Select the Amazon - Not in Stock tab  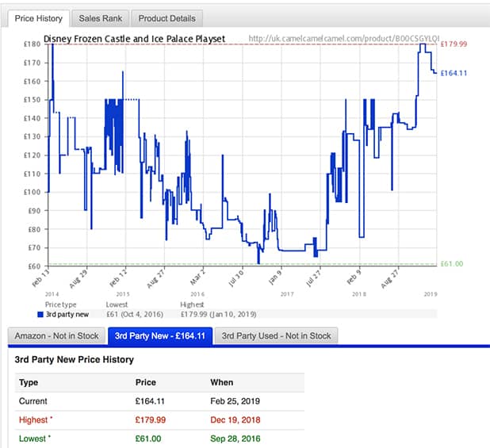click(56, 336)
